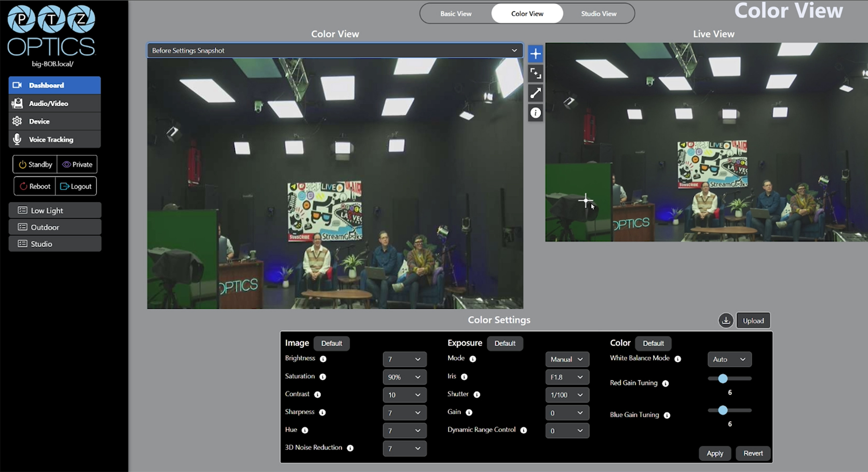Image resolution: width=868 pixels, height=472 pixels.
Task: Open the Dynamic Range Control dropdown
Action: (567, 431)
